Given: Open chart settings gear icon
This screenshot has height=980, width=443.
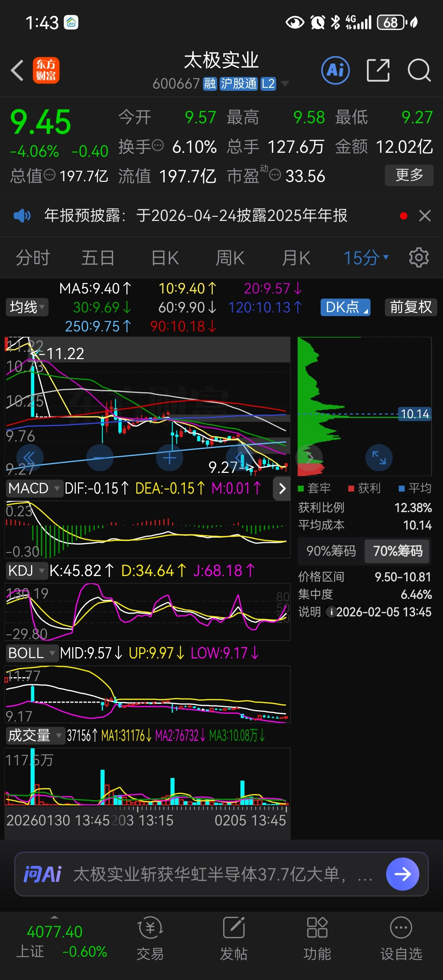Looking at the screenshot, I should [x=419, y=257].
